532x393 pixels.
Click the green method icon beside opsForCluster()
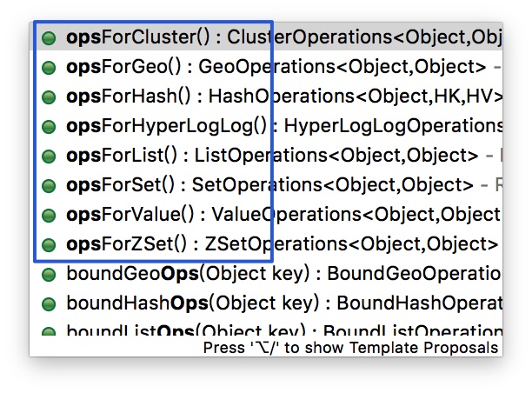(50, 38)
